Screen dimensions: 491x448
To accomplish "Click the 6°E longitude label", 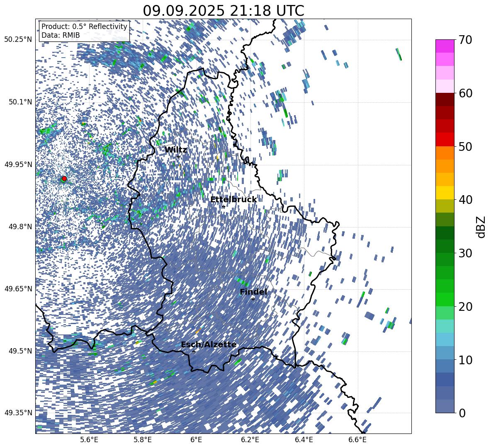I will click(196, 440).
